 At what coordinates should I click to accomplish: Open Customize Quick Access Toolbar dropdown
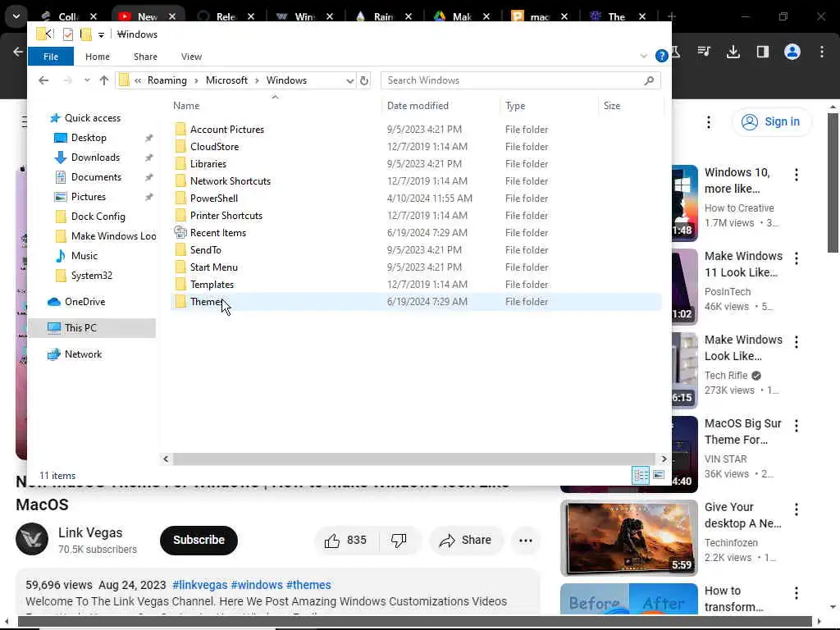pos(101,34)
